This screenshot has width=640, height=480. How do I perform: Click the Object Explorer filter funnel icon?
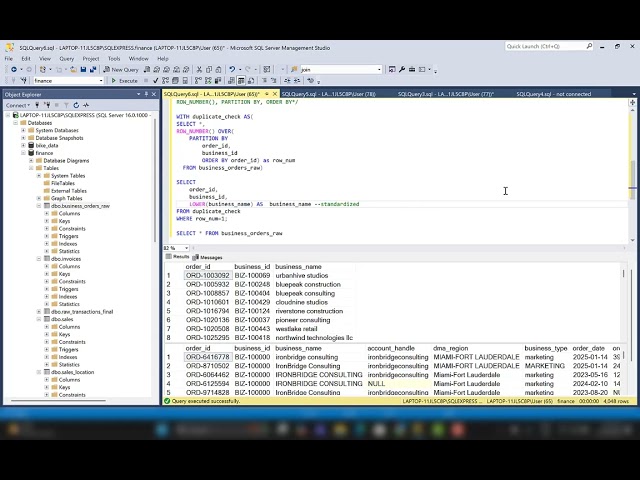pyautogui.click(x=66, y=105)
